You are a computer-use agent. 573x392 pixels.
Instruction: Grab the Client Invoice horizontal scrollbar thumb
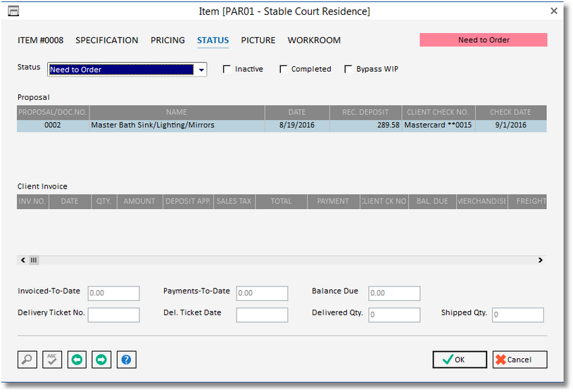point(34,260)
